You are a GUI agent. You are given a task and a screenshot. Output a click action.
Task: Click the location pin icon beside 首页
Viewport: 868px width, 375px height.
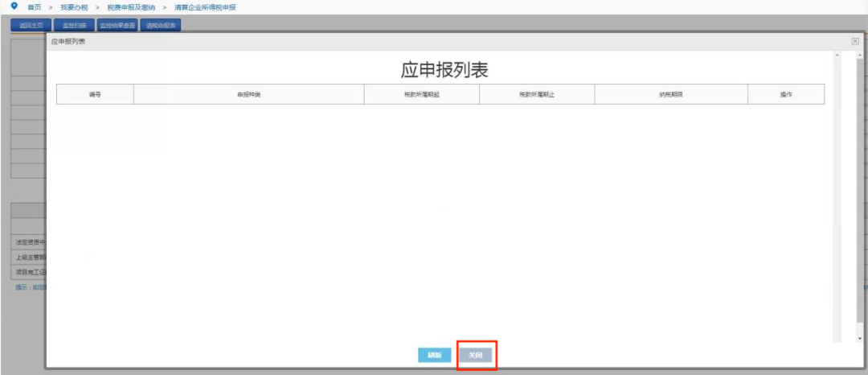pyautogui.click(x=14, y=6)
